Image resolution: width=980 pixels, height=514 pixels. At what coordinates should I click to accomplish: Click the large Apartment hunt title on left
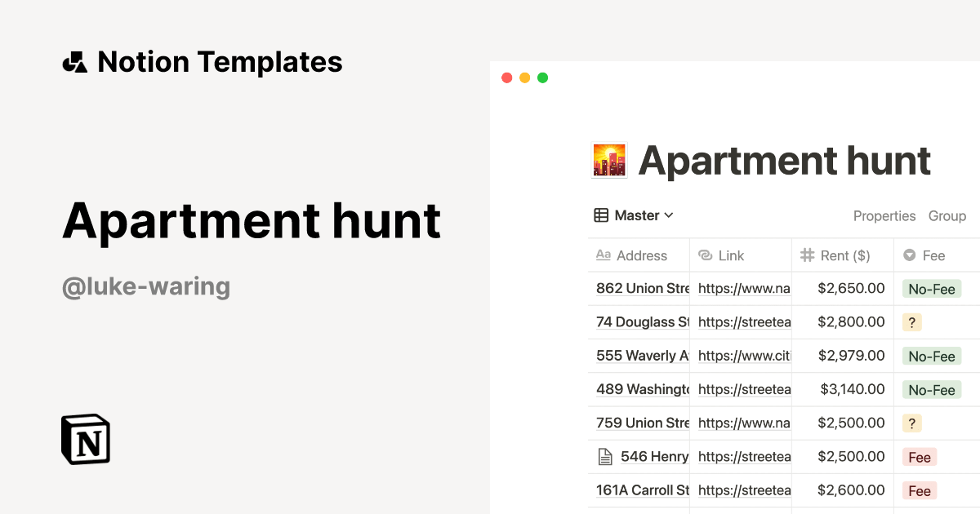tap(252, 220)
